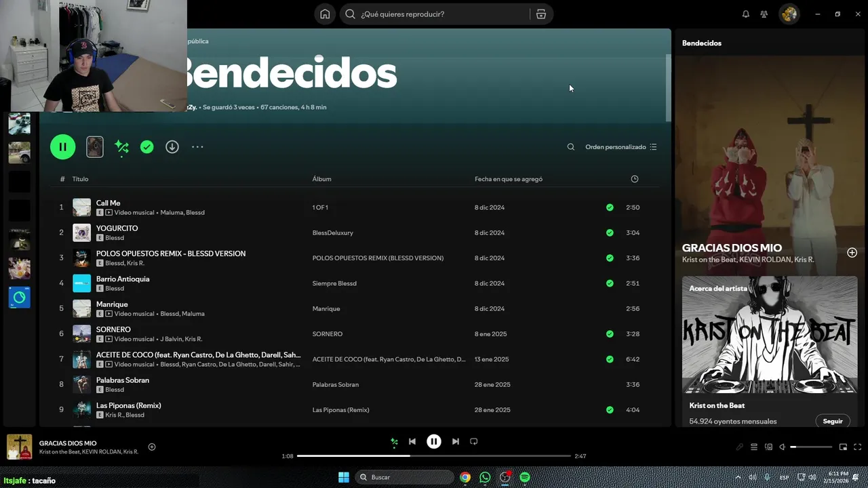This screenshot has height=488, width=868.
Task: Toggle the liked checkmark for SORNERO
Action: [610, 333]
